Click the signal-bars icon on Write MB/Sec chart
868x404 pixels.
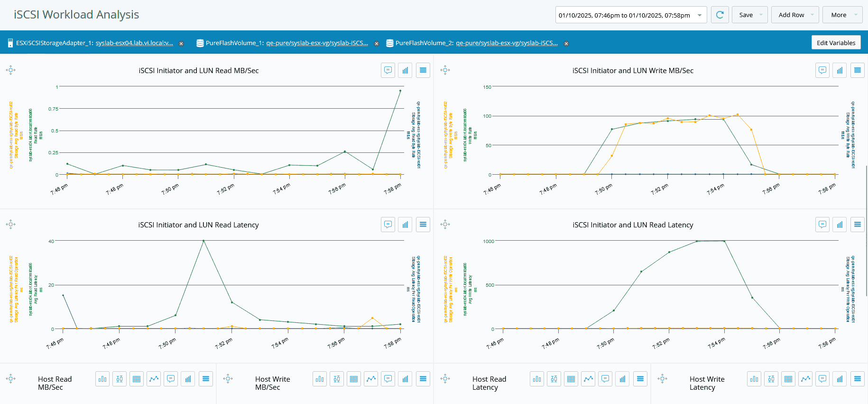[x=840, y=70]
